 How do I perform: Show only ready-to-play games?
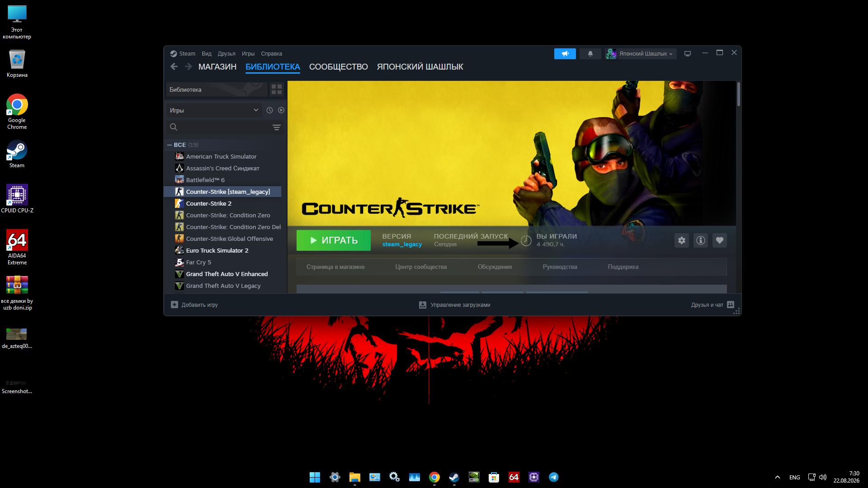click(281, 110)
